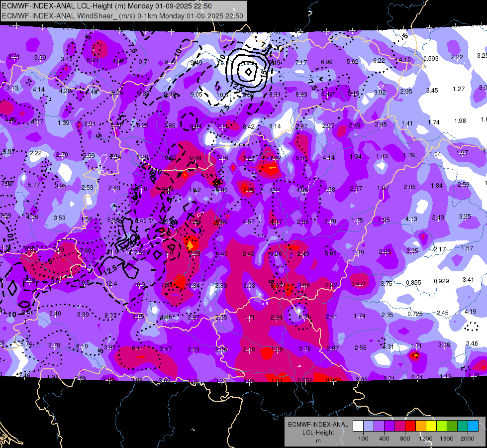The height and width of the screenshot is (448, 487).
Task: Click the shear value 2.94
Action: [277, 318]
